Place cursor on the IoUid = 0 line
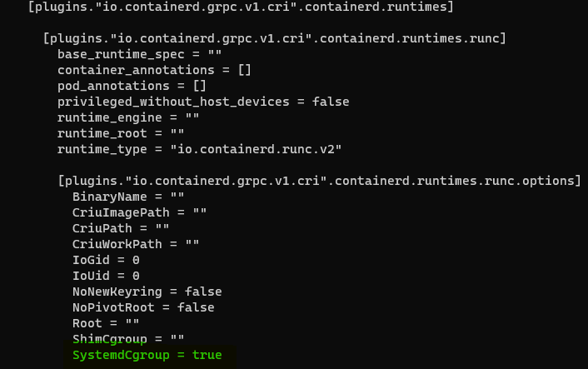Viewport: 588px width, 369px height. (106, 276)
